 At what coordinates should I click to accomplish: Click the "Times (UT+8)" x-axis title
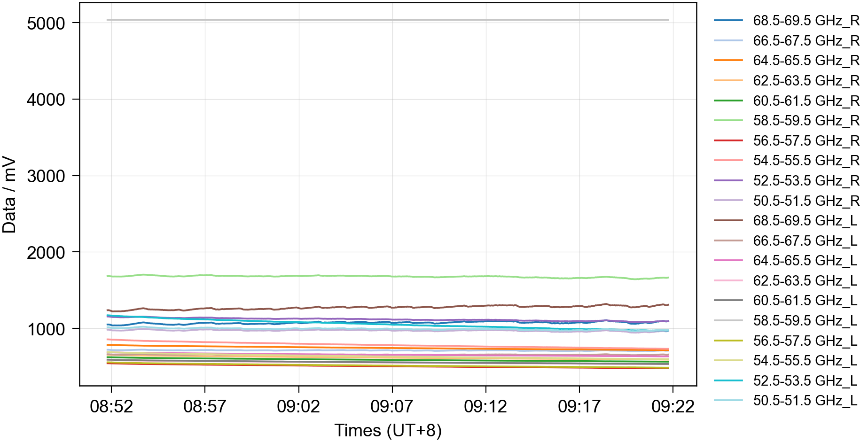[388, 430]
